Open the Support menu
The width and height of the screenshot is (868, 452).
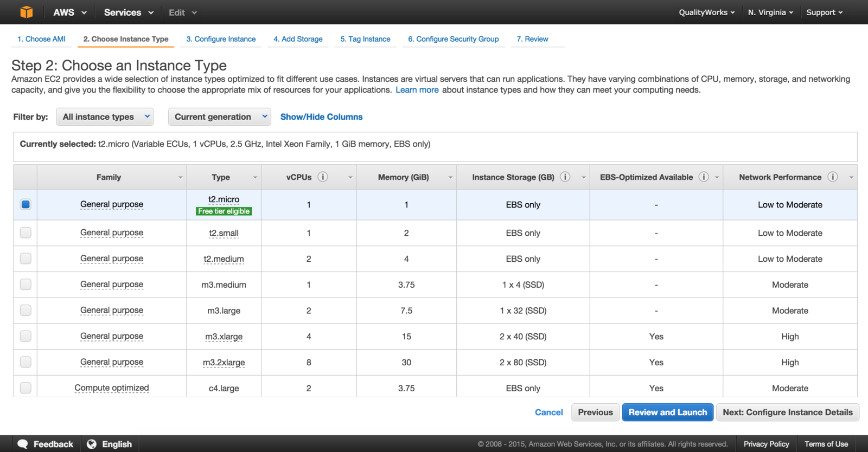pyautogui.click(x=825, y=12)
